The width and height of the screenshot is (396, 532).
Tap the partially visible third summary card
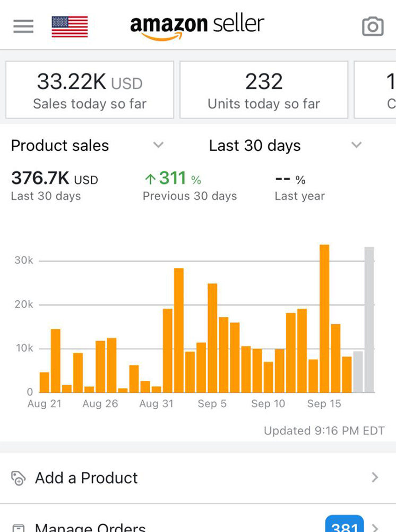coord(376,90)
